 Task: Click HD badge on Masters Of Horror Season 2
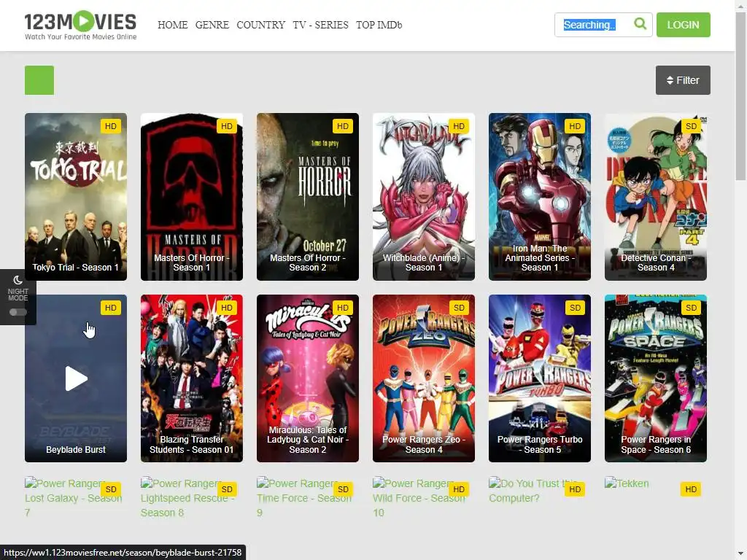[x=343, y=126]
